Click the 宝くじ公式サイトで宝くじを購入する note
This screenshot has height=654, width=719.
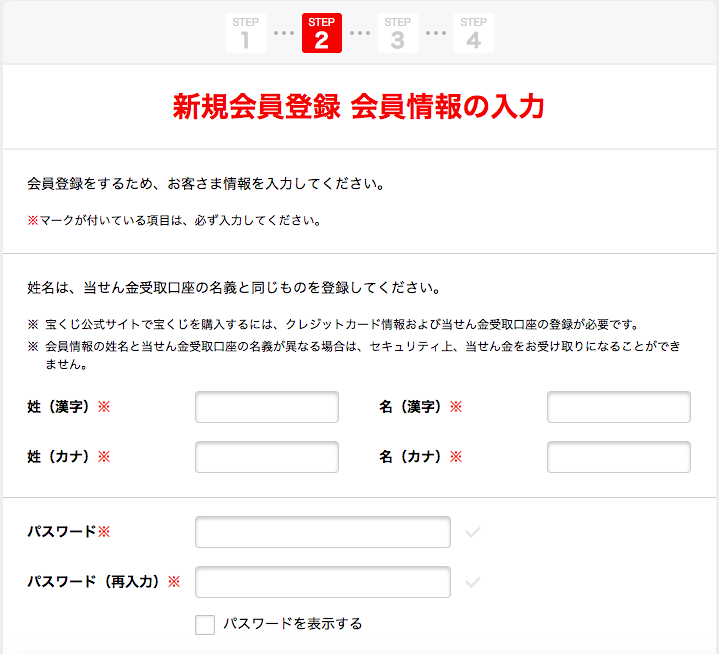(333, 325)
